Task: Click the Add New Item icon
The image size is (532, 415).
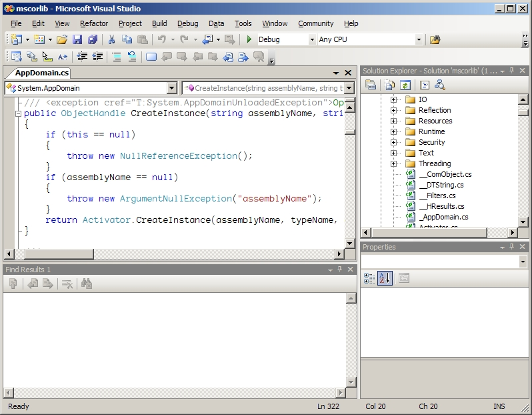Action: [x=39, y=40]
